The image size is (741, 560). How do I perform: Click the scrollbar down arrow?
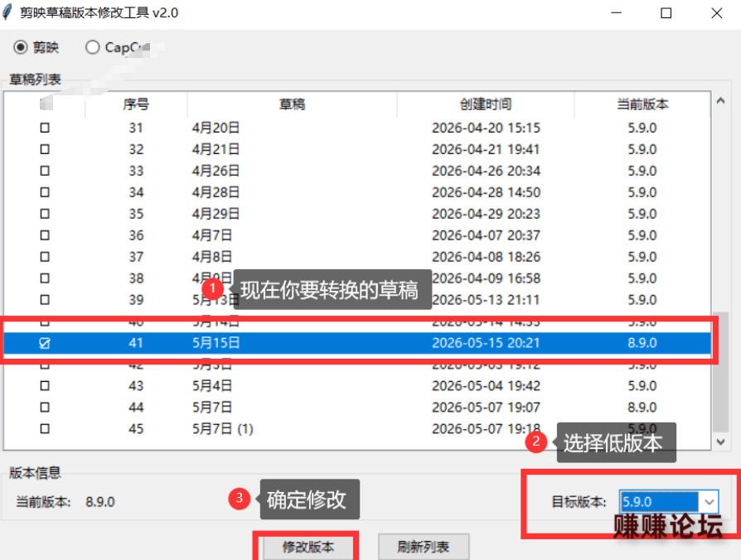(x=720, y=442)
